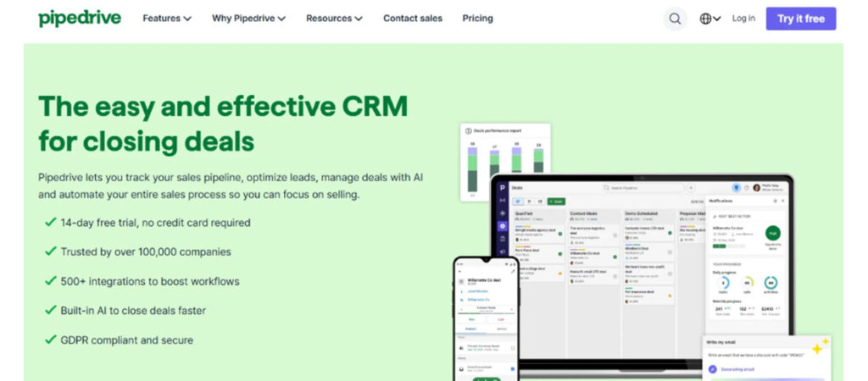The height and width of the screenshot is (381, 868).
Task: Go to the Pricing page
Action: (478, 19)
